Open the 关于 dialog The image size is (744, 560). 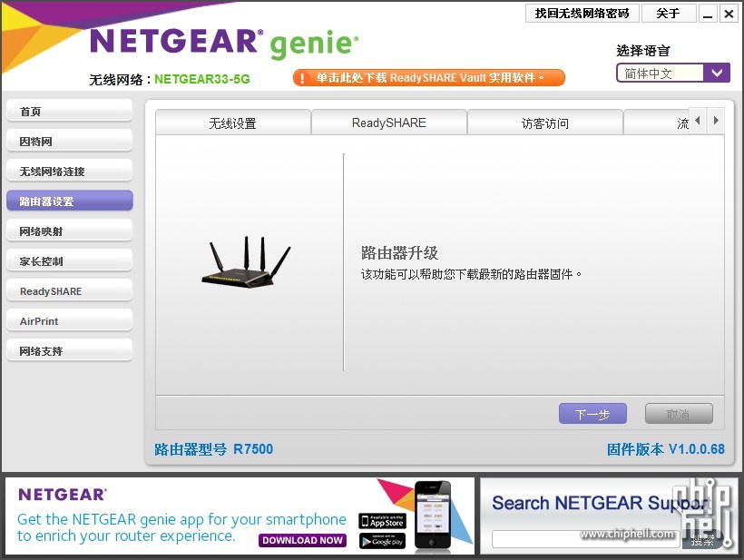coord(669,14)
